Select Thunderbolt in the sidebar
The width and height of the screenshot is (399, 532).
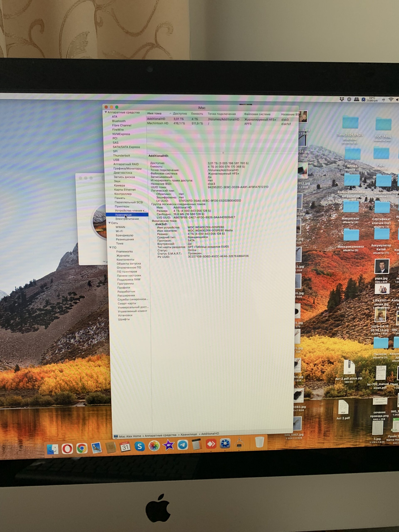click(121, 156)
